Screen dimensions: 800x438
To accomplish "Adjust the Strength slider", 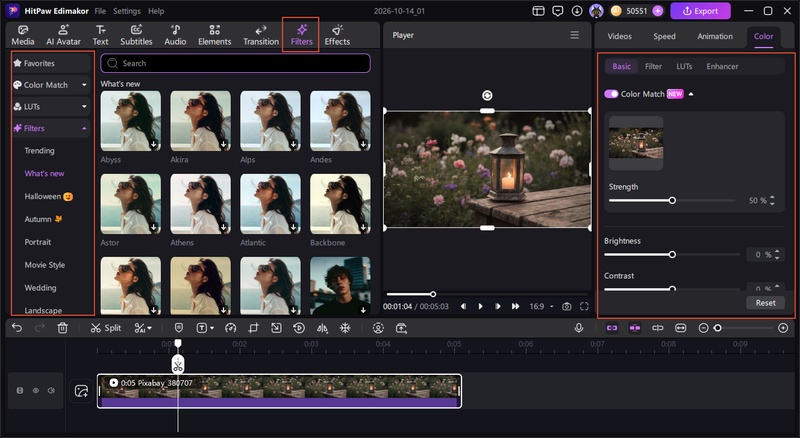I will 672,201.
